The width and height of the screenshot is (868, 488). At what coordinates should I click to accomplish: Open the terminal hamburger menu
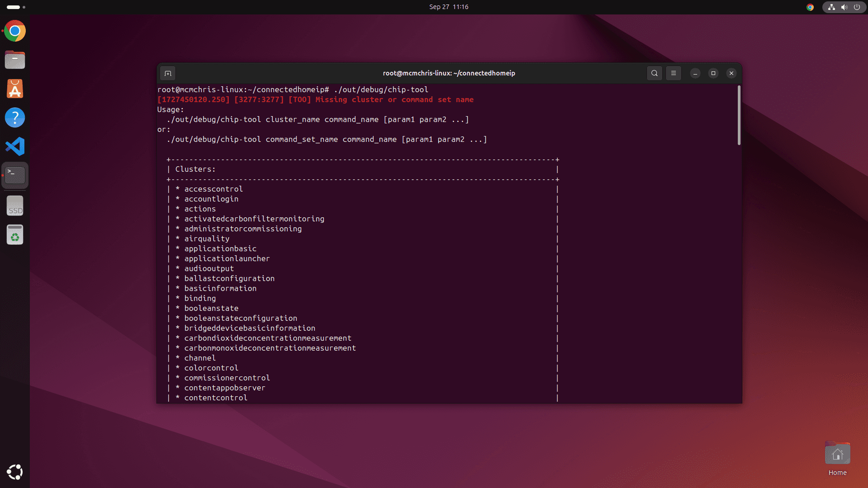point(673,73)
